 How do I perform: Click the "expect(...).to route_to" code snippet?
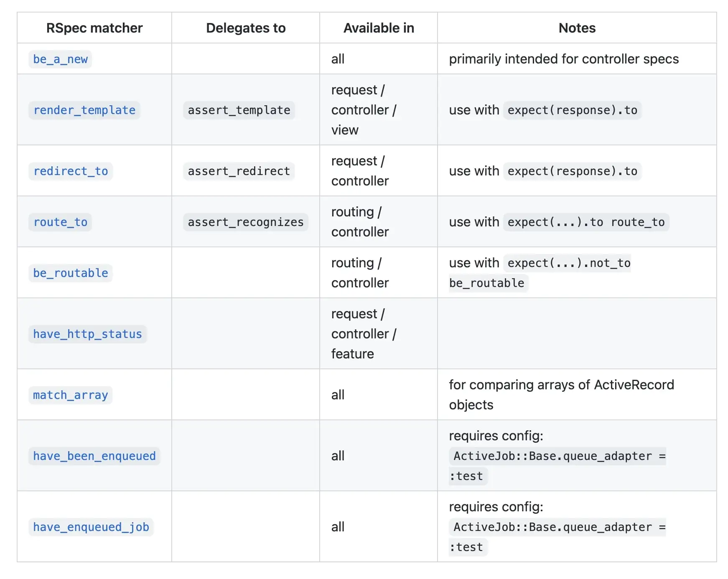(x=586, y=222)
